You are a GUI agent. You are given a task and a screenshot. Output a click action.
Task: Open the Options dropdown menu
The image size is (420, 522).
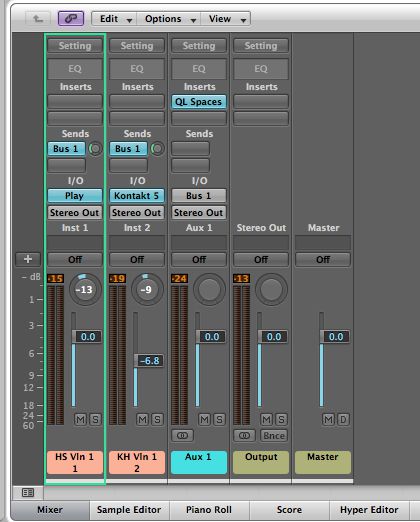tap(169, 19)
